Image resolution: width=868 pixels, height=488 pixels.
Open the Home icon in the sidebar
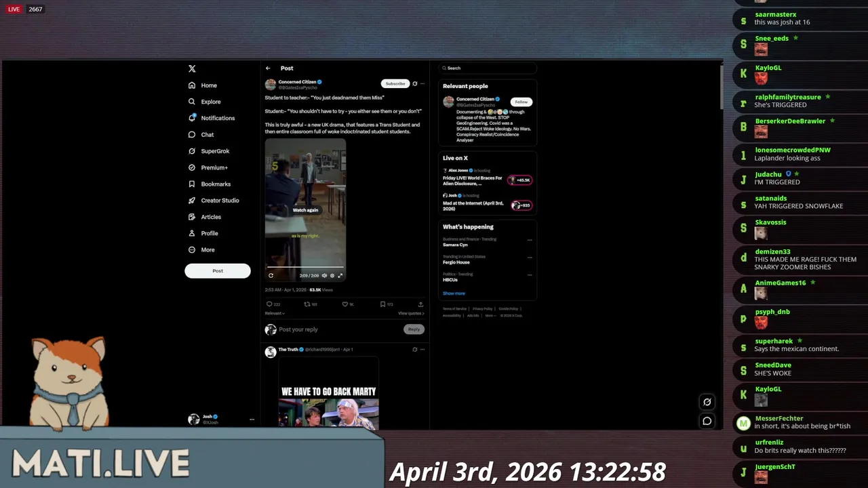coord(192,85)
